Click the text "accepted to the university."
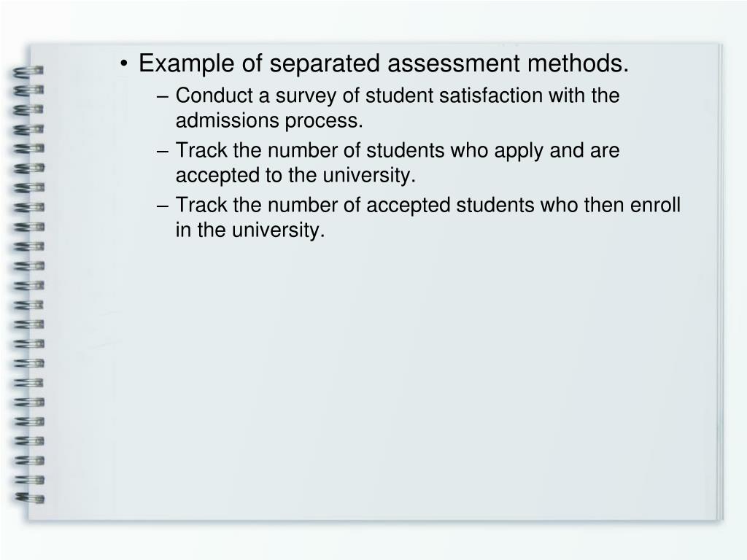The width and height of the screenshot is (747, 560). (295, 175)
